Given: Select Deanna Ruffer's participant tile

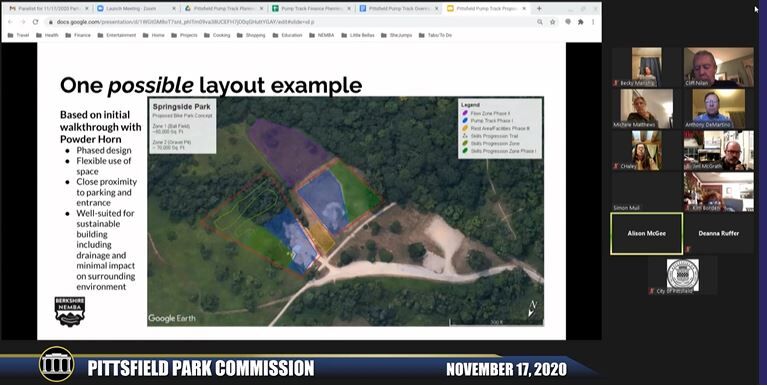Looking at the screenshot, I should [x=718, y=233].
